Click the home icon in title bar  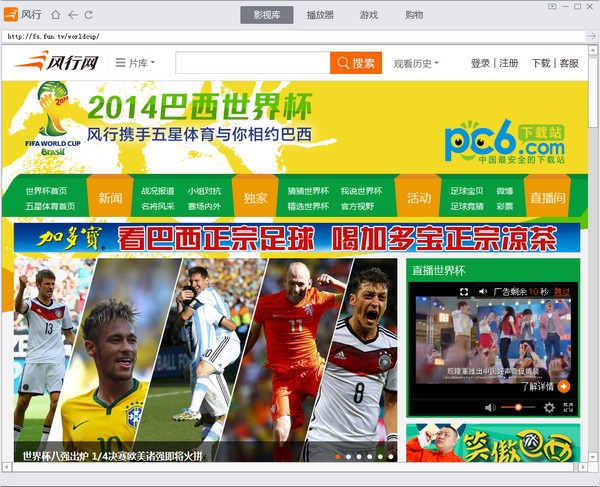(x=56, y=15)
